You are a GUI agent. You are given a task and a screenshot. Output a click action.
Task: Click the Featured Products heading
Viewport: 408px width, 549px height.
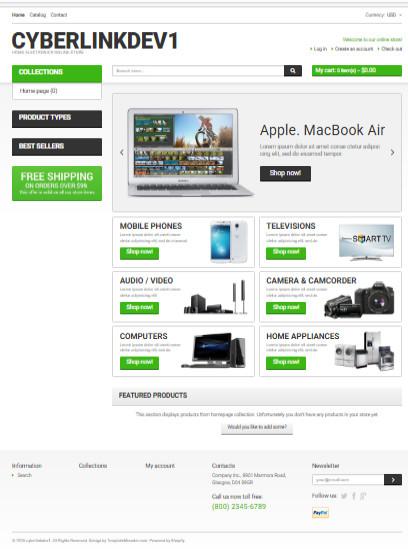tap(153, 395)
